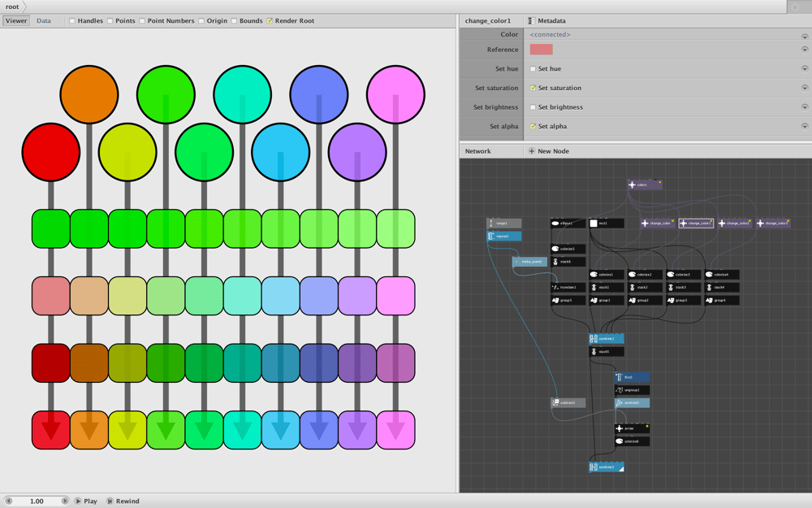Select the ellipse1 node
812x508 pixels.
(x=568, y=224)
